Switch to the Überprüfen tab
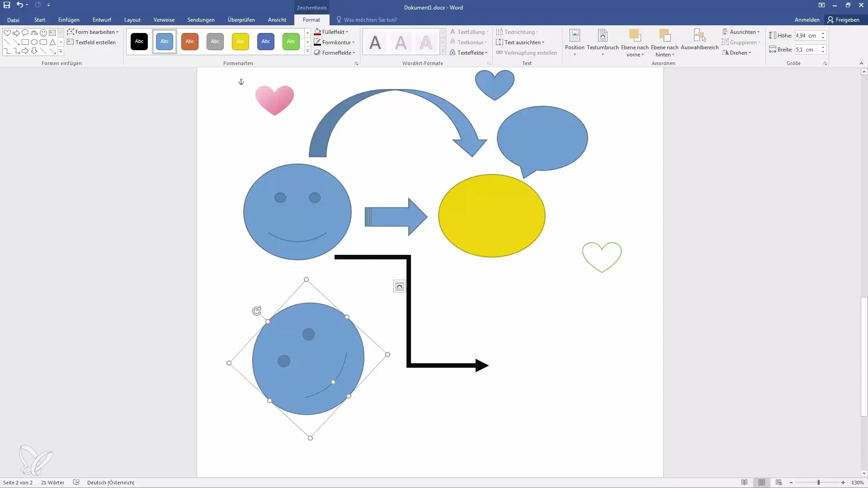Image resolution: width=868 pixels, height=488 pixels. tap(241, 20)
